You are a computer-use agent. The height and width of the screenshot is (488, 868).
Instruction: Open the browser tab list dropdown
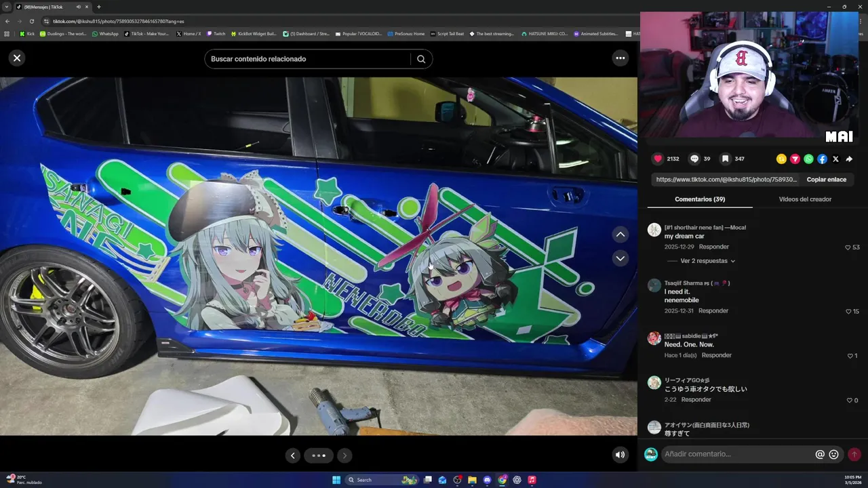coord(6,6)
